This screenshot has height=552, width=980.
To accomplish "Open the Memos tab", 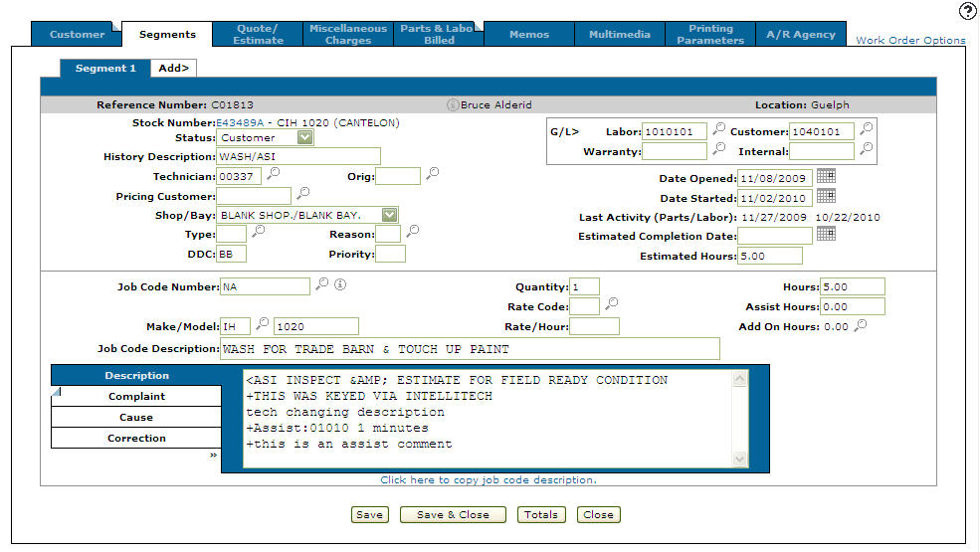I will (x=528, y=34).
